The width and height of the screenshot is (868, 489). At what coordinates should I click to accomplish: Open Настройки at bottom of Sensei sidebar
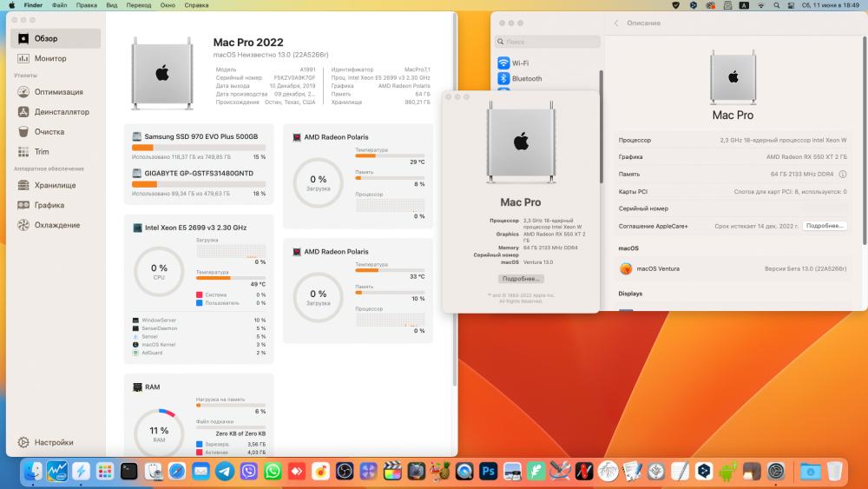pos(45,442)
